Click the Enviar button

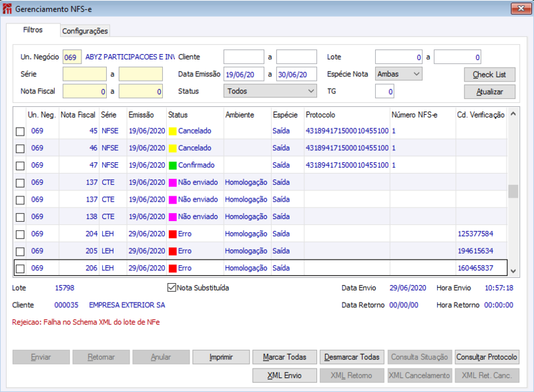41,357
